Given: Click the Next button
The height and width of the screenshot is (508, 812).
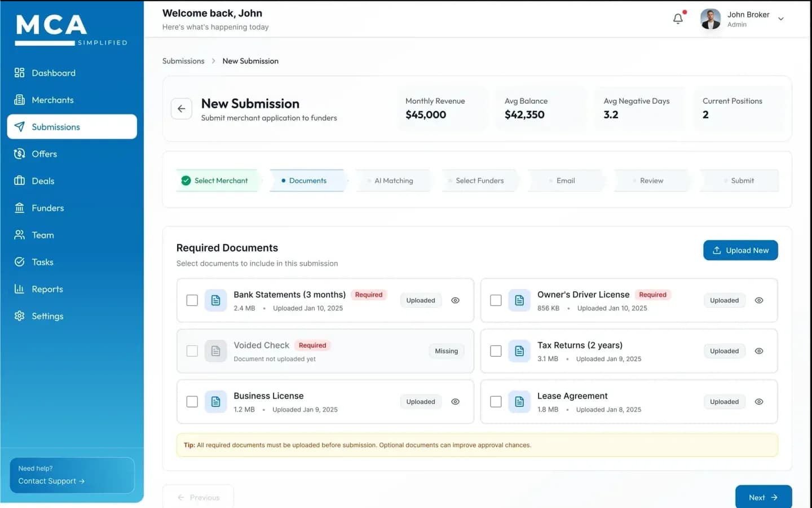Looking at the screenshot, I should click(x=764, y=497).
